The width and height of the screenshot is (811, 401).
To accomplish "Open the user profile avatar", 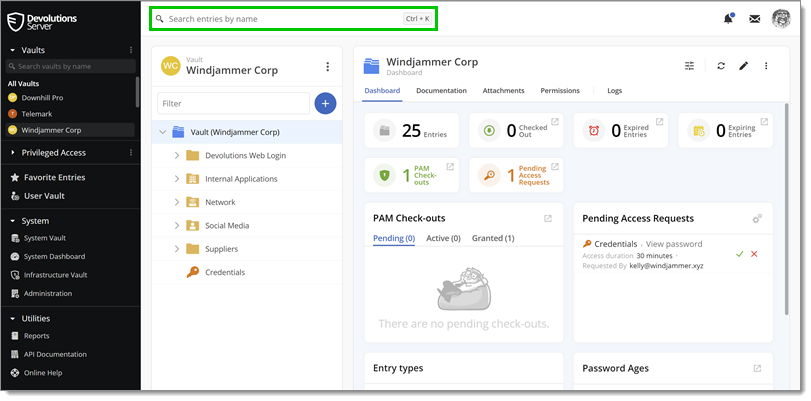I will [780, 19].
